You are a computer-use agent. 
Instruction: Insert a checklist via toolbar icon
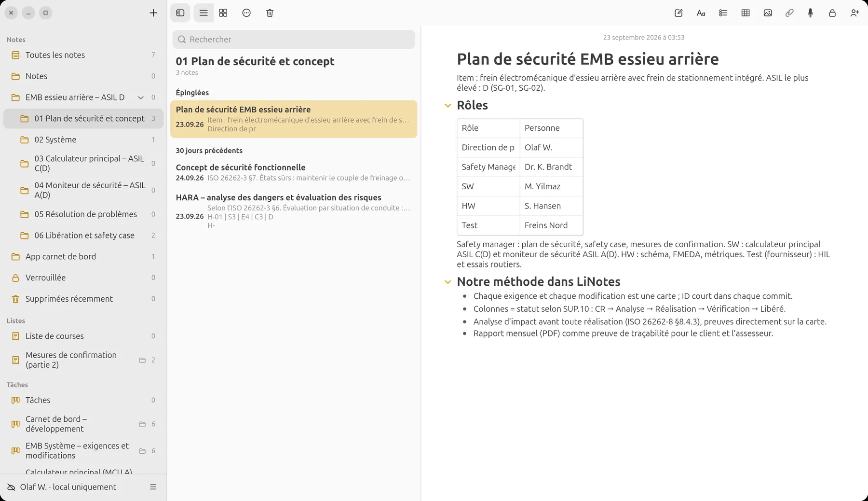pos(723,13)
